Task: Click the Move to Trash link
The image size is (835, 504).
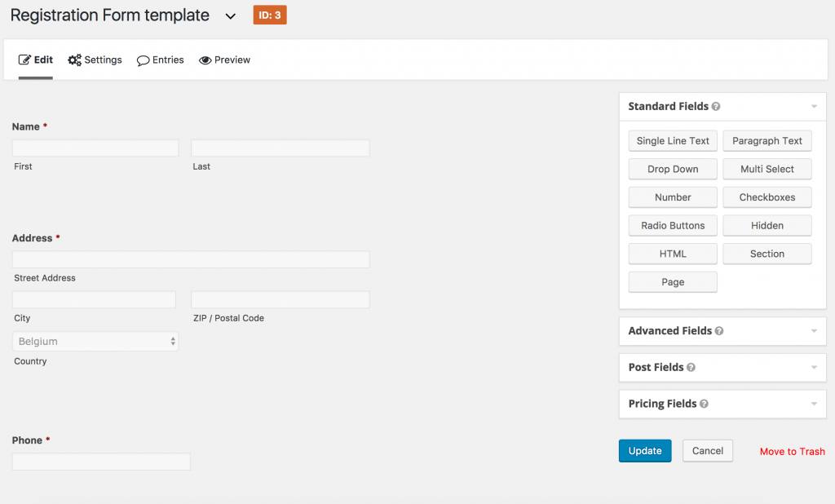Action: click(x=792, y=452)
